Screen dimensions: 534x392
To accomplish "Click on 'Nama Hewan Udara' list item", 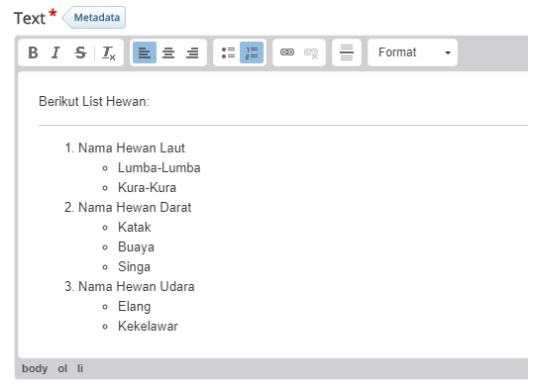I will pos(137,286).
